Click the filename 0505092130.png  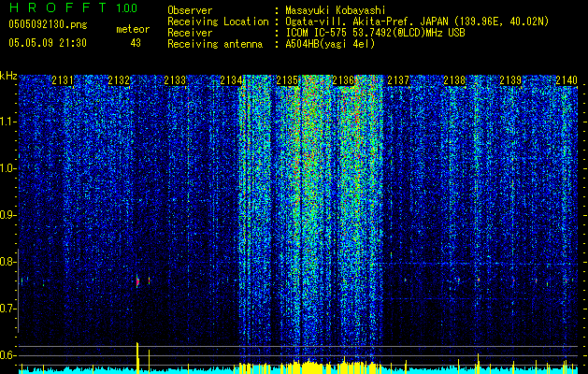point(48,24)
